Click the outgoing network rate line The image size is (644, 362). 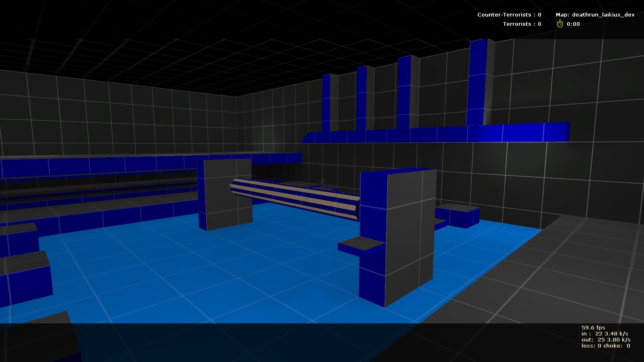[605, 340]
